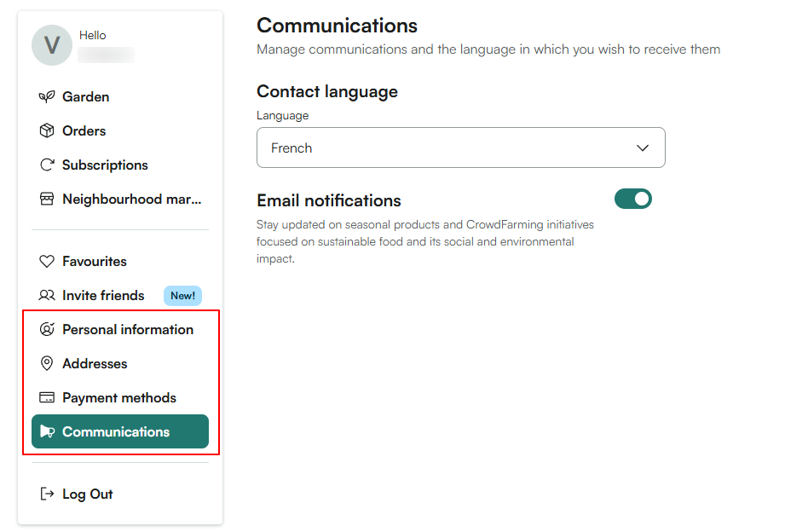Viewport: 785px width, 532px height.
Task: Click the Log Out exit icon
Action: tap(47, 494)
